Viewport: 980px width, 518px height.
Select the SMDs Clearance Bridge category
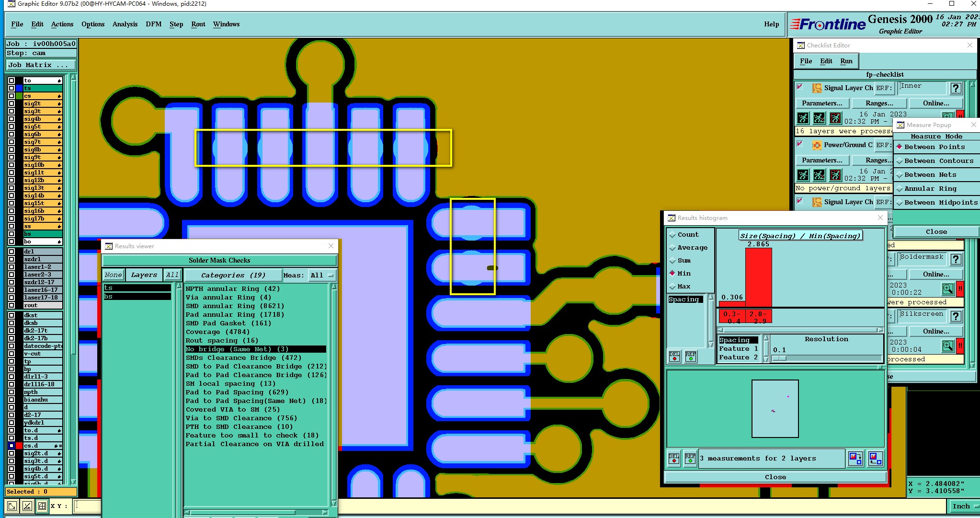click(x=243, y=357)
